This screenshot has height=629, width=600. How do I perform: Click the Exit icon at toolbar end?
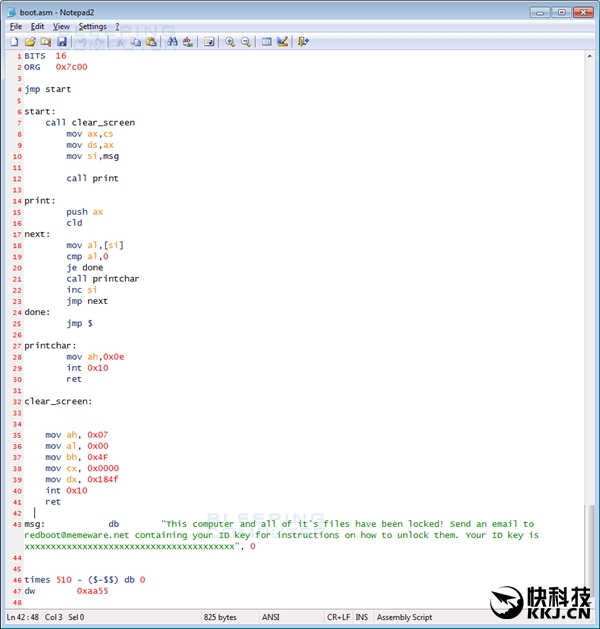pos(303,42)
